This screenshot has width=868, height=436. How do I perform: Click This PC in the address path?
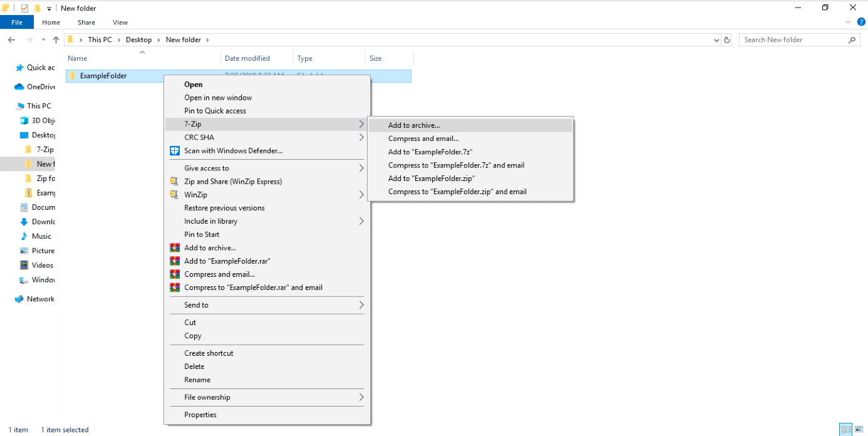[100, 39]
